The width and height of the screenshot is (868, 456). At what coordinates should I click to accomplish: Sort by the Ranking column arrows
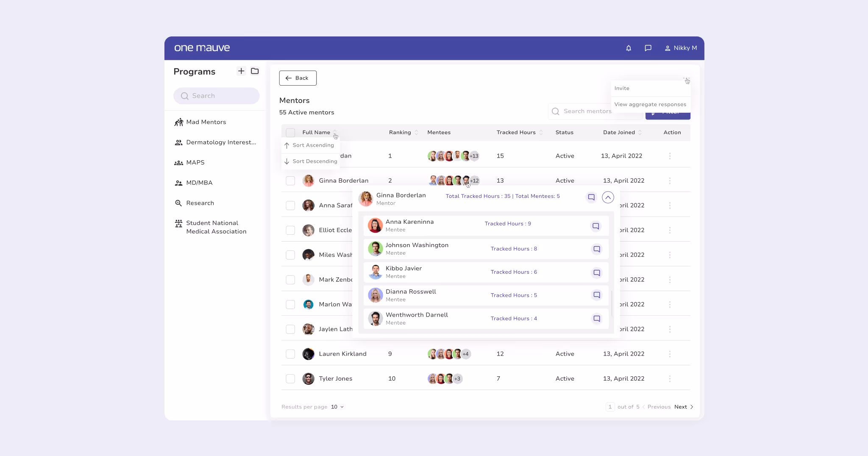pos(416,133)
